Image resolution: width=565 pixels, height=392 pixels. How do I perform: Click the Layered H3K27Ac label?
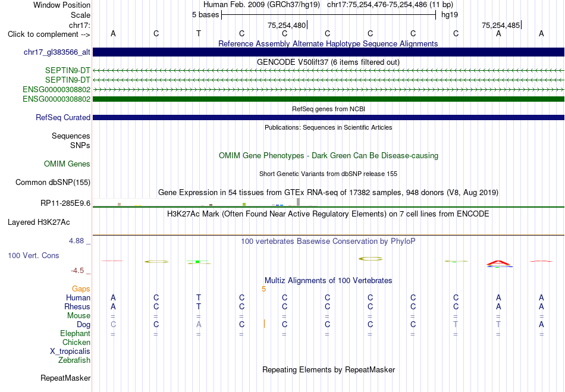pyautogui.click(x=39, y=222)
